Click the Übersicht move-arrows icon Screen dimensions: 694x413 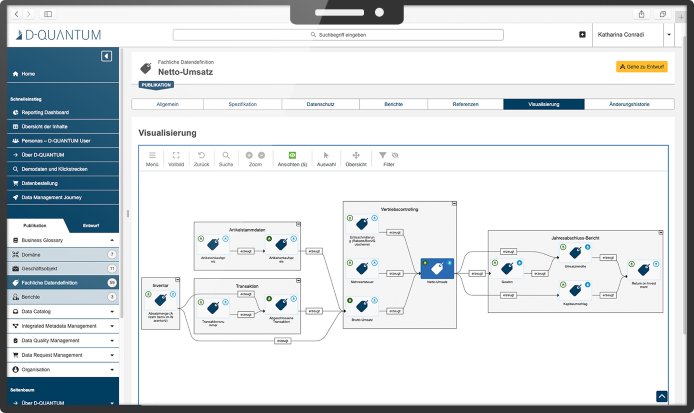pyautogui.click(x=355, y=156)
